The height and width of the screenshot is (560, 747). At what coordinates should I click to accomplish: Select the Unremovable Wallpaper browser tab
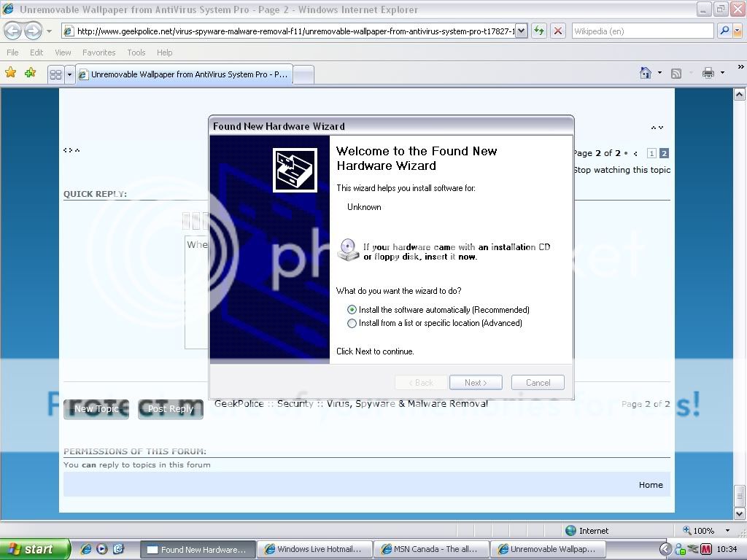[185, 74]
